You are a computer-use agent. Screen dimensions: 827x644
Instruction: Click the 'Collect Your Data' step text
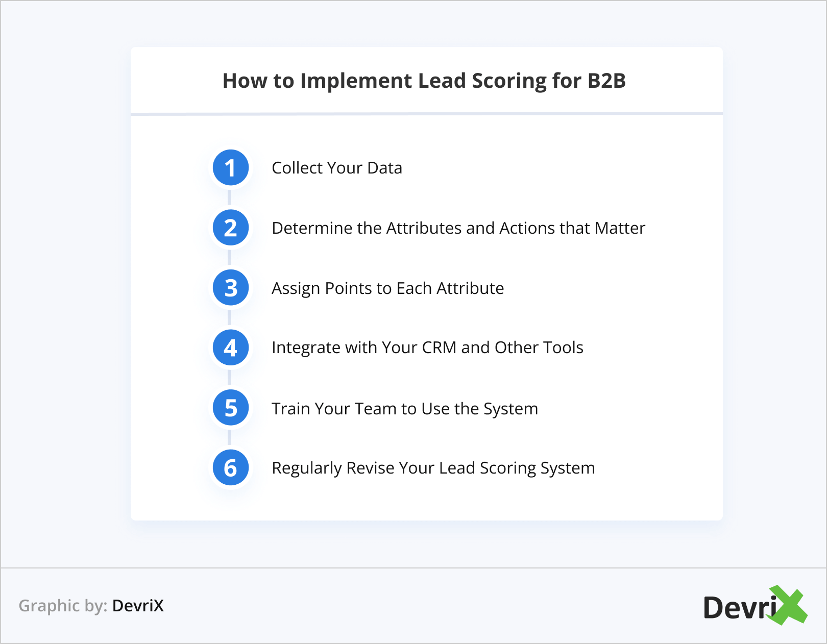pyautogui.click(x=336, y=168)
